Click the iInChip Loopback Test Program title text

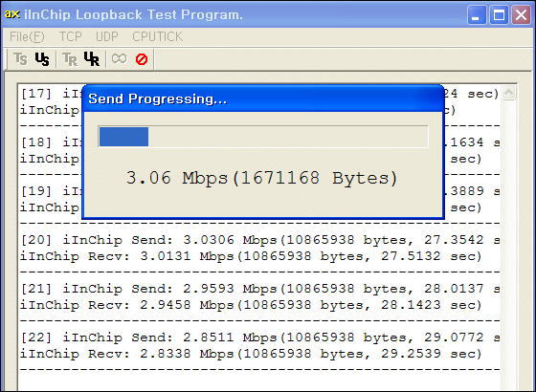point(133,14)
